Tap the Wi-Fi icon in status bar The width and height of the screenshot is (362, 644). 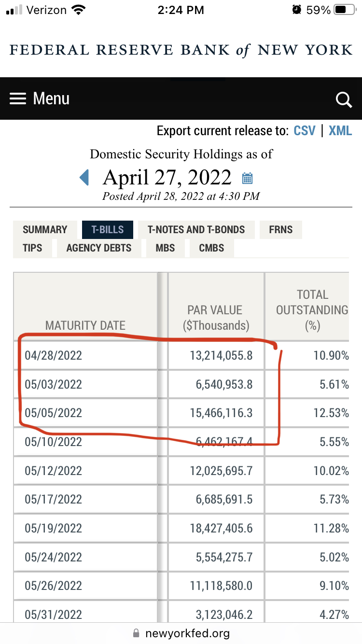click(77, 10)
